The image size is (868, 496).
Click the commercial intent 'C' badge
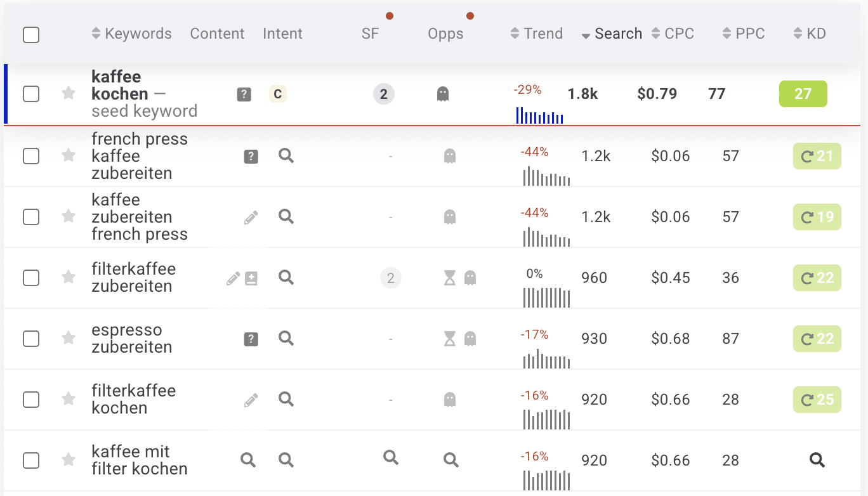[278, 95]
